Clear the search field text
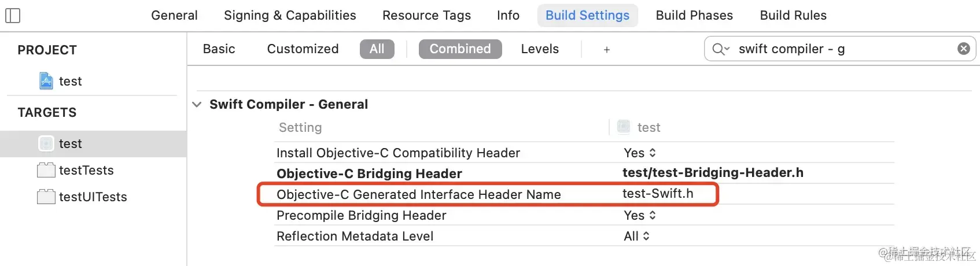The width and height of the screenshot is (980, 266). pyautogui.click(x=964, y=49)
